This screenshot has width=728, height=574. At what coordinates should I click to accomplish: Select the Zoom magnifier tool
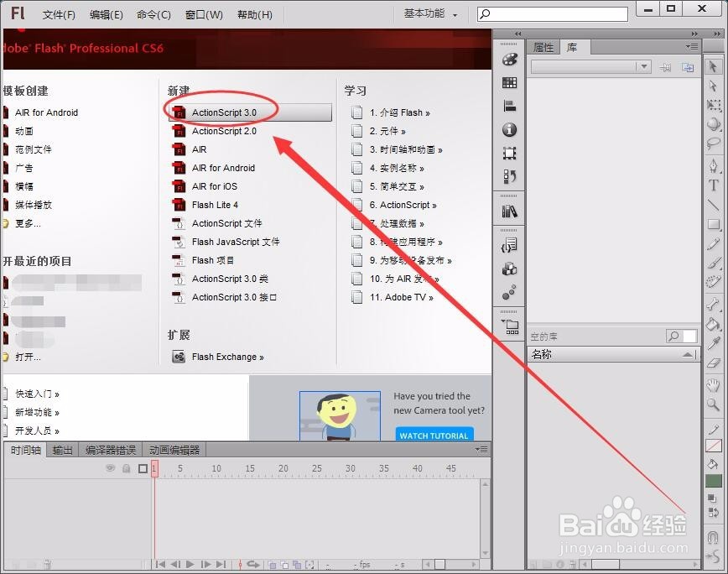pyautogui.click(x=713, y=404)
